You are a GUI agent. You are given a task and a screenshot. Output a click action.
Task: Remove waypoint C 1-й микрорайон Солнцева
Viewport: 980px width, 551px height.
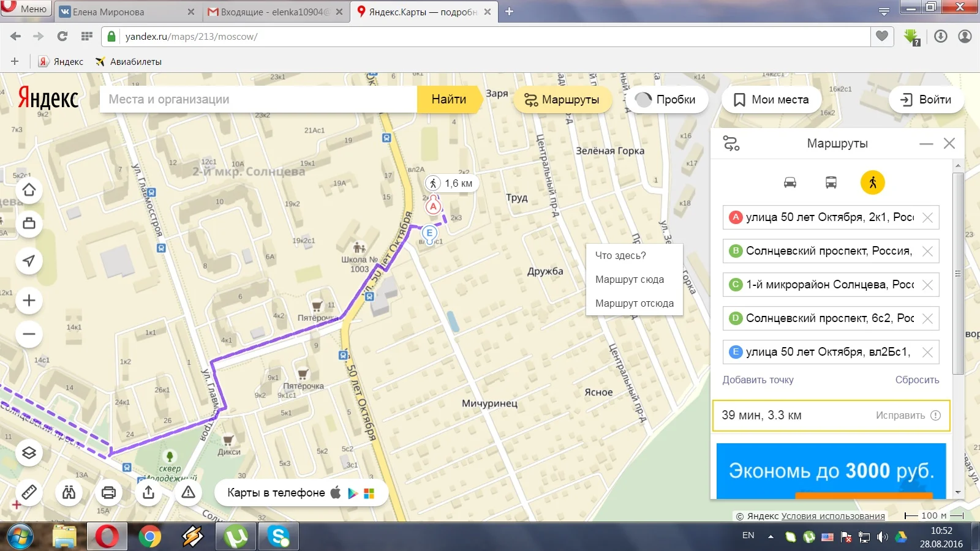click(x=927, y=285)
